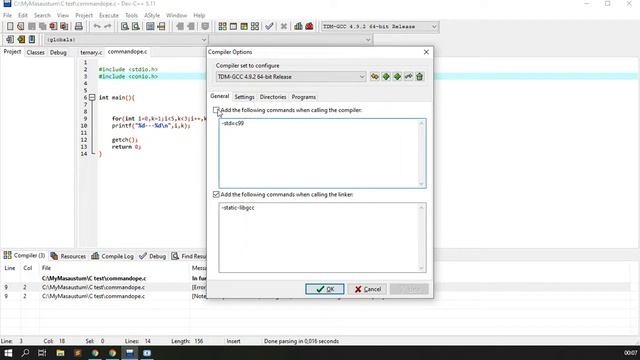
Task: Click the blue bookmark icon in second toolbar
Action: click(x=32, y=40)
